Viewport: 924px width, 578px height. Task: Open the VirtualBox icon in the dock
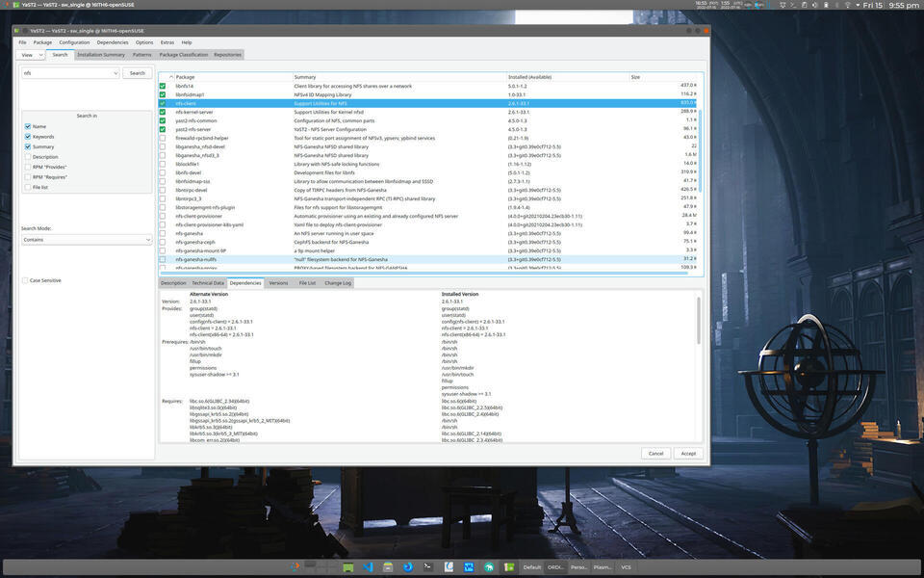[469, 567]
